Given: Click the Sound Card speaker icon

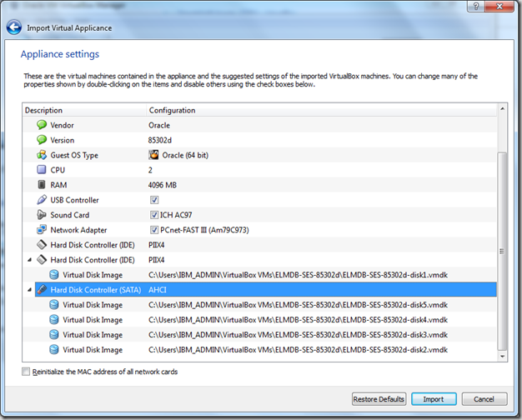Looking at the screenshot, I should pyautogui.click(x=42, y=215).
